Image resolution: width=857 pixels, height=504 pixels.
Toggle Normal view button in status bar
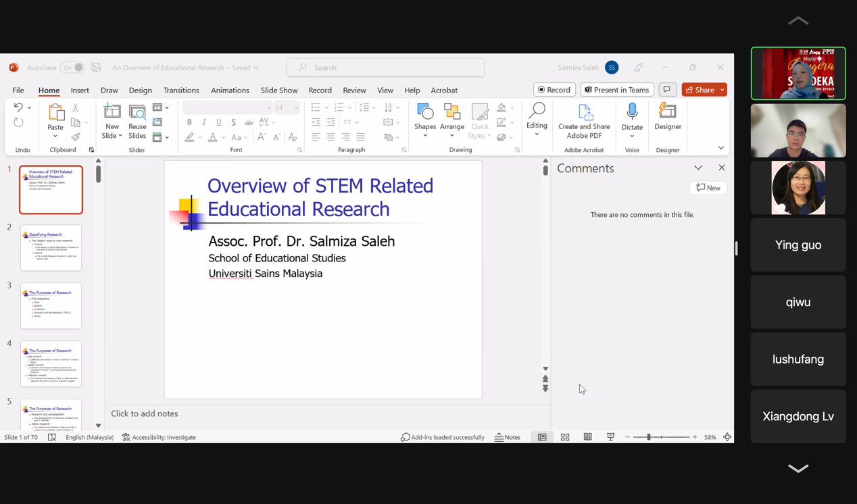(542, 437)
